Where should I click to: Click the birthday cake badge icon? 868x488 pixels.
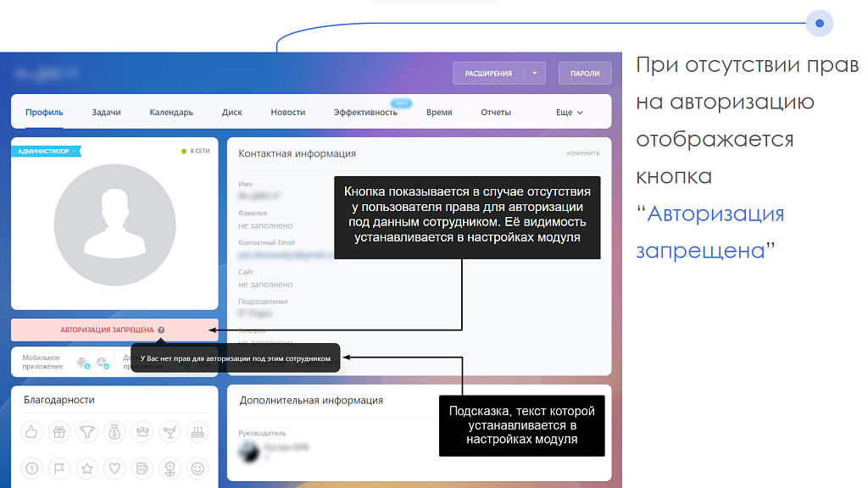click(x=197, y=432)
